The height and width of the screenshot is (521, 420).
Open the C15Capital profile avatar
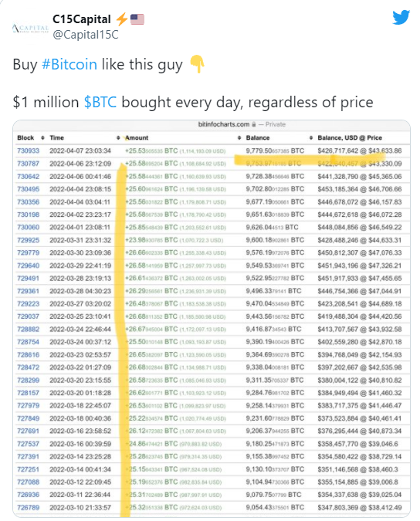tap(30, 29)
